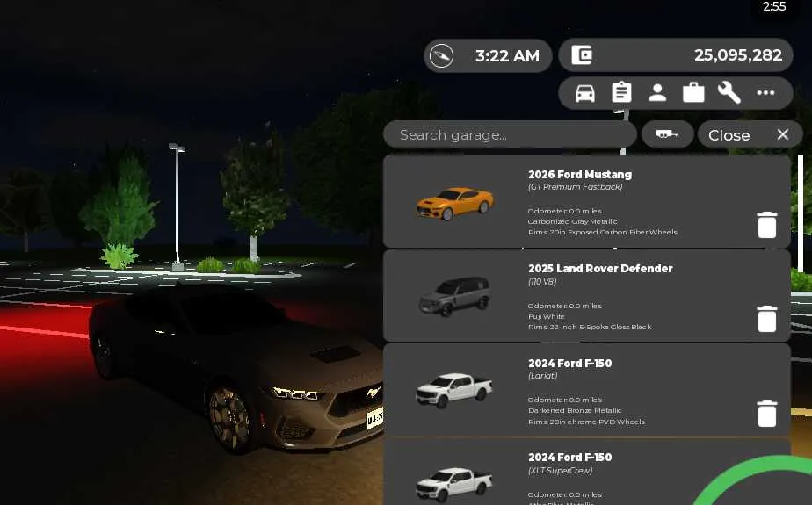Click the 2024 Ford F-150 title above XLT SuperCrew
The width and height of the screenshot is (812, 505).
[x=569, y=458]
